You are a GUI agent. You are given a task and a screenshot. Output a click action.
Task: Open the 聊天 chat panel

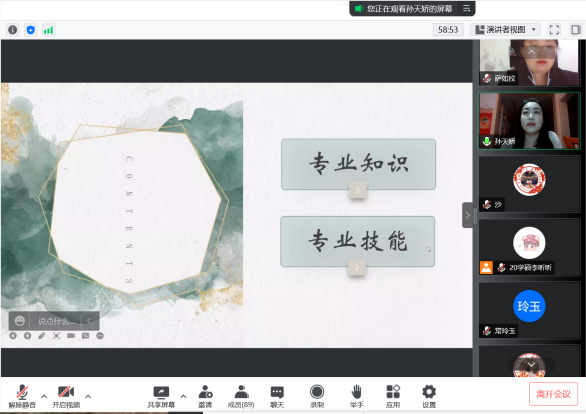(x=277, y=396)
